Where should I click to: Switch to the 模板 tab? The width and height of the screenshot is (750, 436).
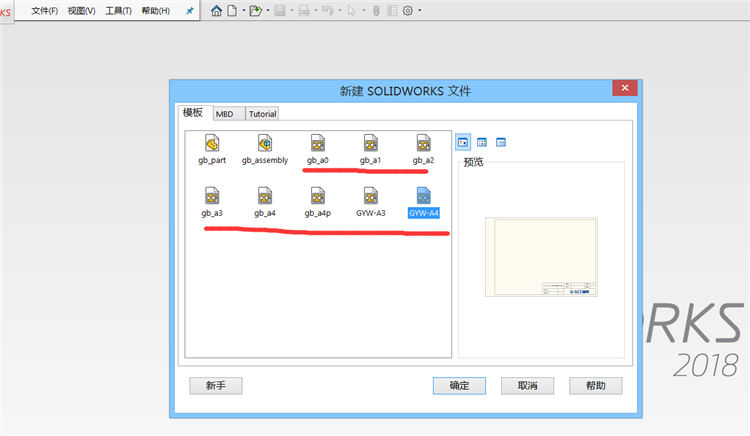point(193,113)
